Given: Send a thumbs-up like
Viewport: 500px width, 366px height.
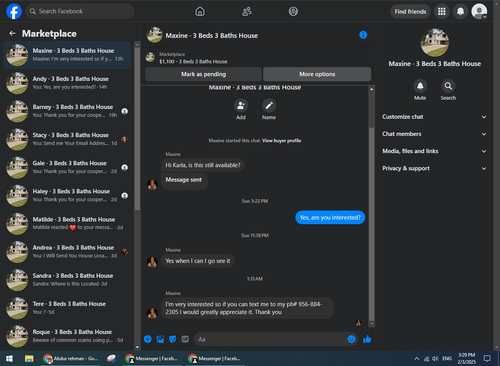Looking at the screenshot, I should (367, 339).
